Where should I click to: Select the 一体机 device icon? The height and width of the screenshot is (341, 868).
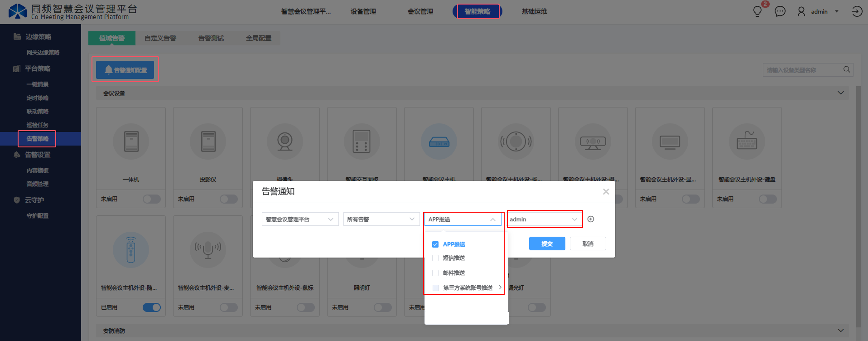131,141
